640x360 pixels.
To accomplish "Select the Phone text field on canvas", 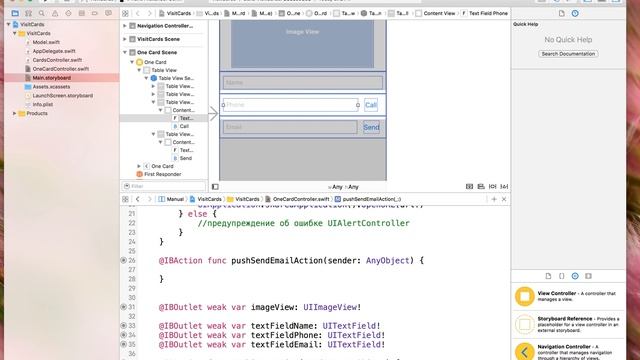I will pyautogui.click(x=290, y=105).
